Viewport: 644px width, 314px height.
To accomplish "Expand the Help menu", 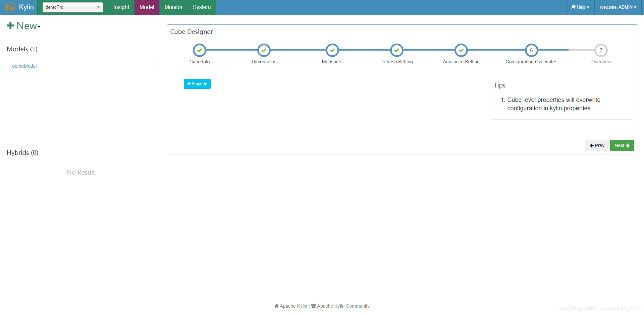I will (580, 7).
